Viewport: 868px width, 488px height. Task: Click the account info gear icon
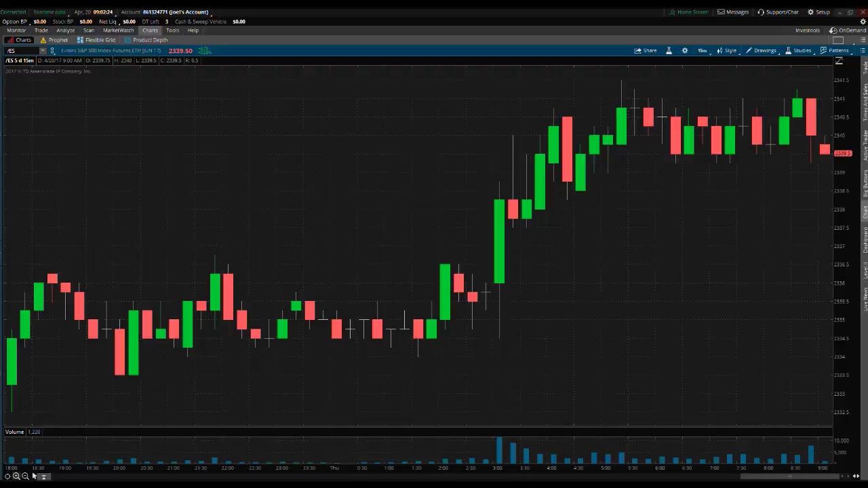(863, 22)
